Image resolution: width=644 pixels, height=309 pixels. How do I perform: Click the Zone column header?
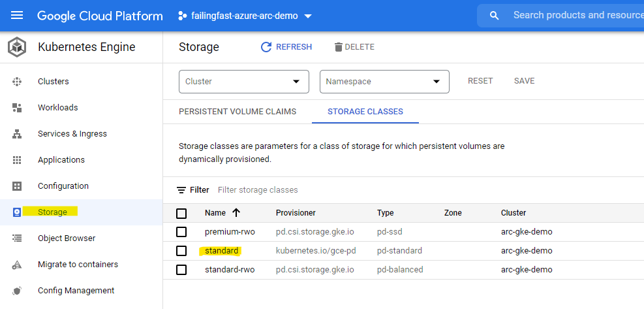coord(453,213)
